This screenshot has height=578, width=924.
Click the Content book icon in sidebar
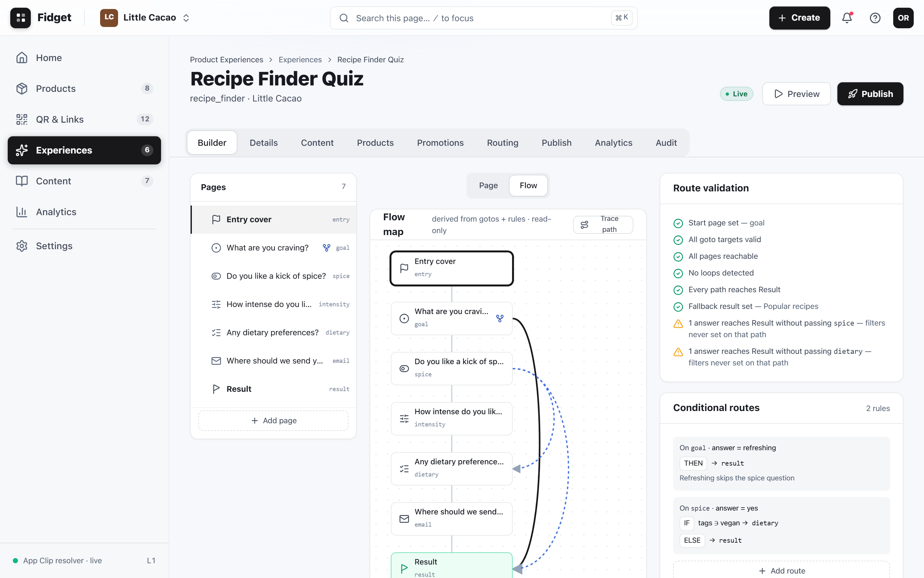tap(22, 181)
